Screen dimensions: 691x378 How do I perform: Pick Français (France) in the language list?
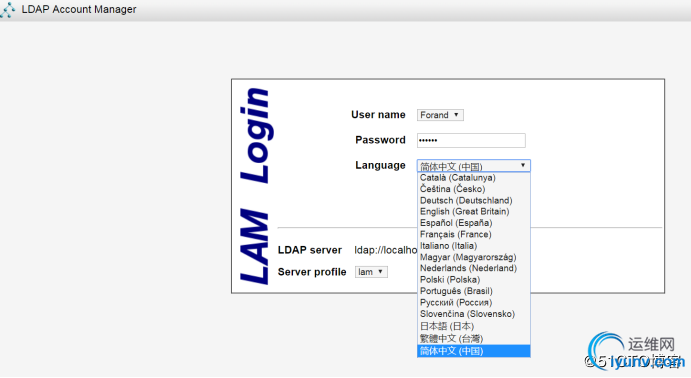pyautogui.click(x=473, y=234)
